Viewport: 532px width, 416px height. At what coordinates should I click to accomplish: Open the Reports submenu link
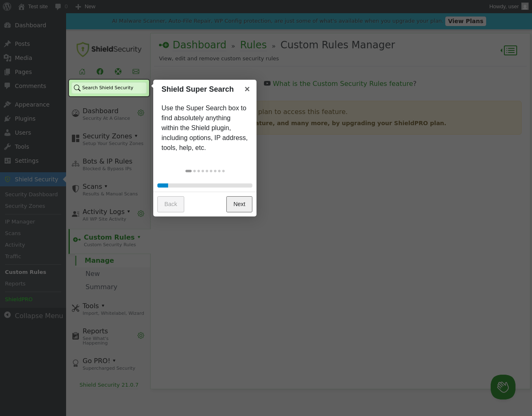pos(15,284)
